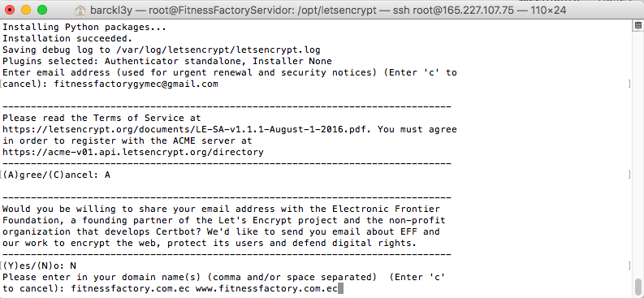Click the window title text barckl3y ssh session
Image resolution: width=644 pixels, height=298 pixels.
[x=328, y=11]
